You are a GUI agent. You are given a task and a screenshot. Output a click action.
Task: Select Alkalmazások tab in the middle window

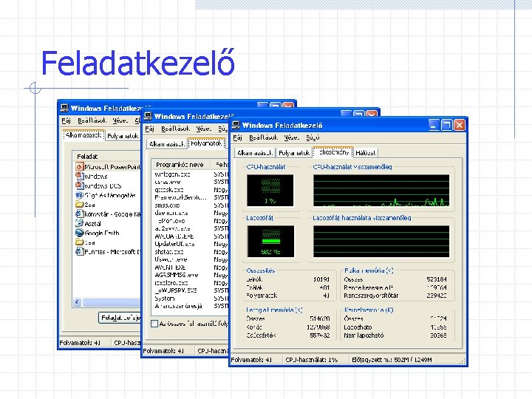(167, 144)
